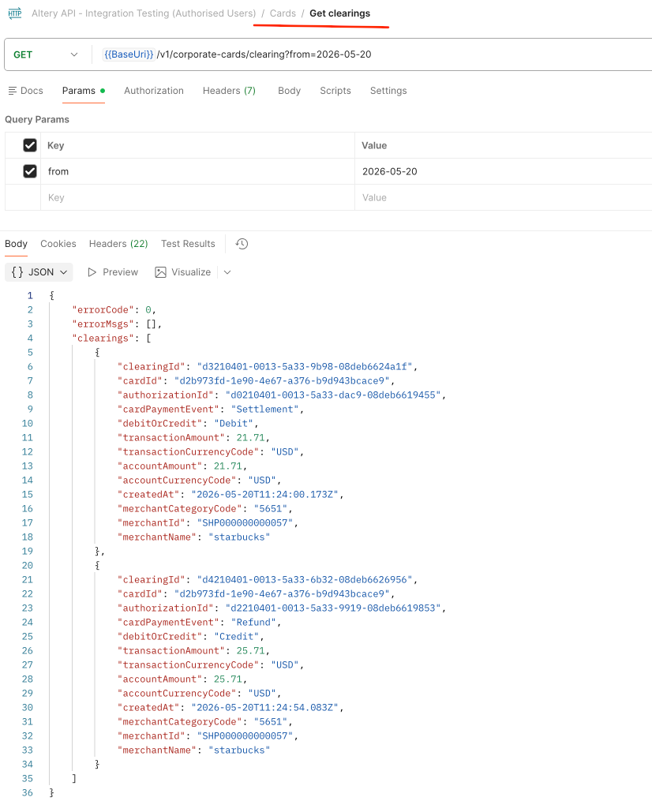Toggle the select-all query params checkbox
This screenshot has height=812, width=652.
point(30,145)
